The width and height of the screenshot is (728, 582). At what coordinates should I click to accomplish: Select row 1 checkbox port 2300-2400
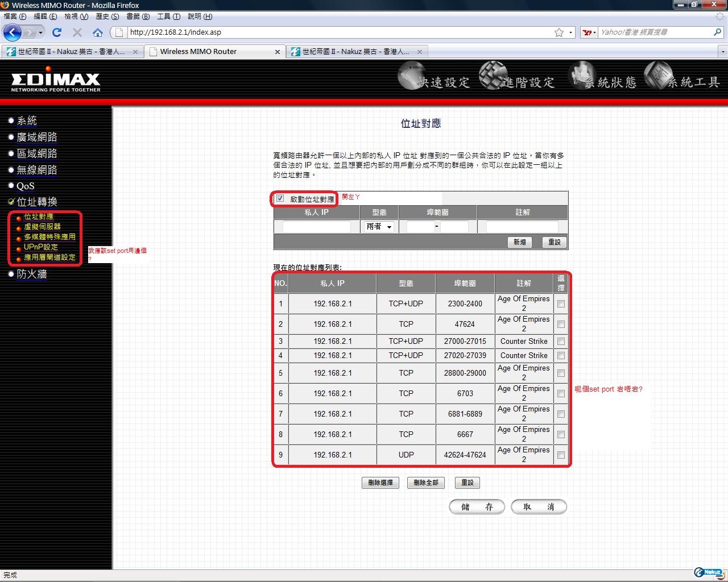561,304
